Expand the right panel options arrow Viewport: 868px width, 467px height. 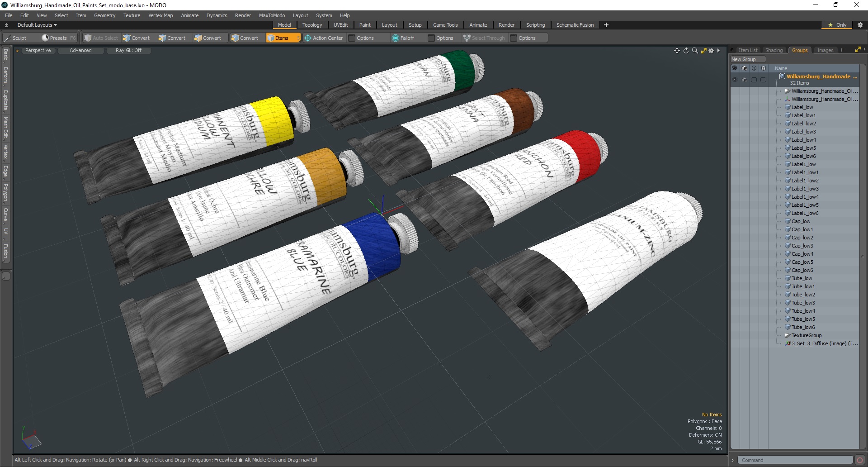coord(864,49)
